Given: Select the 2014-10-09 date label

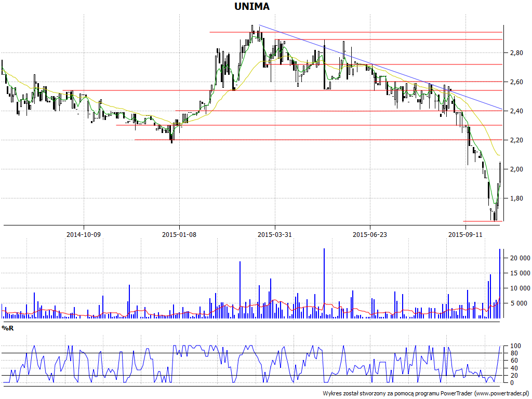Looking at the screenshot, I should pyautogui.click(x=84, y=234).
